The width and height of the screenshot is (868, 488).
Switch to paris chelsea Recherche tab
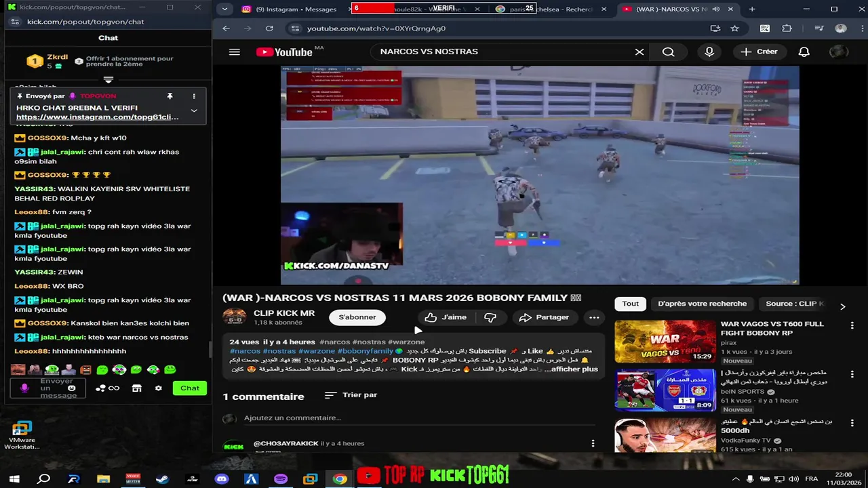coord(551,9)
